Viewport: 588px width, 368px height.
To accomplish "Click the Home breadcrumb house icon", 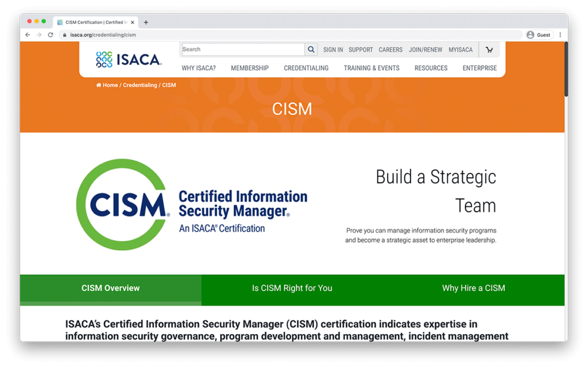I will coord(99,85).
